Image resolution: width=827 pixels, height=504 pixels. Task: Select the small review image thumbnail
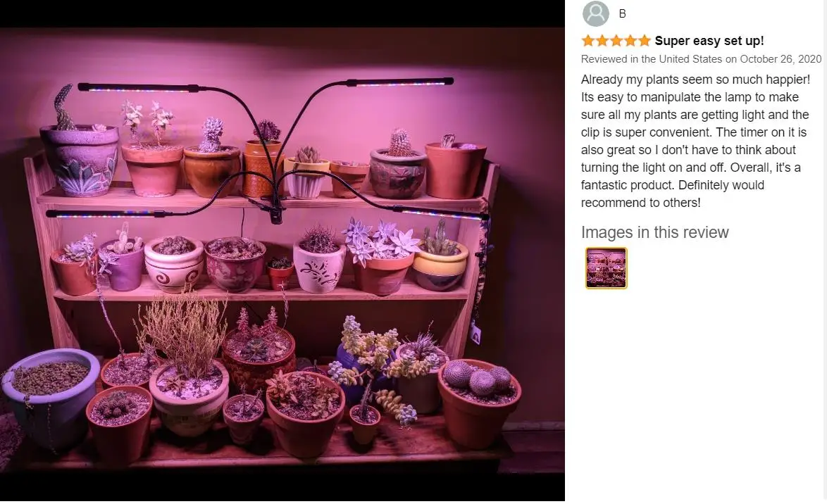tap(606, 267)
